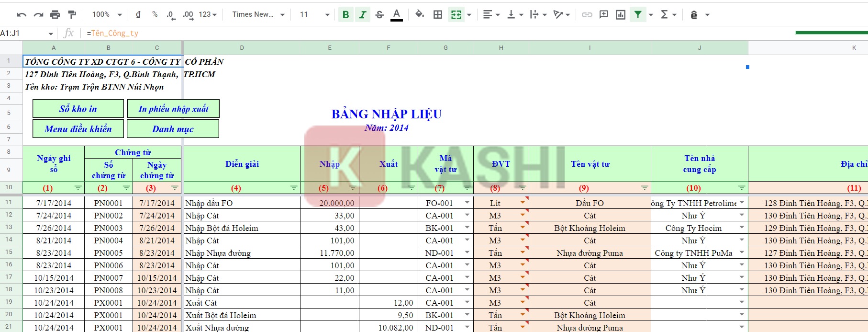
Task: Expand the Công Ty Hocim supplier dropdown
Action: point(742,228)
